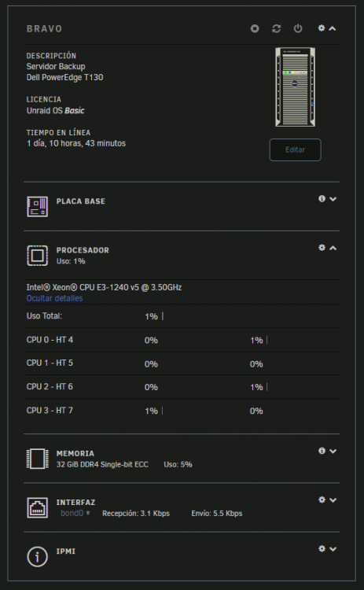The image size is (364, 590).
Task: Click the Memoria info icon
Action: click(x=322, y=451)
